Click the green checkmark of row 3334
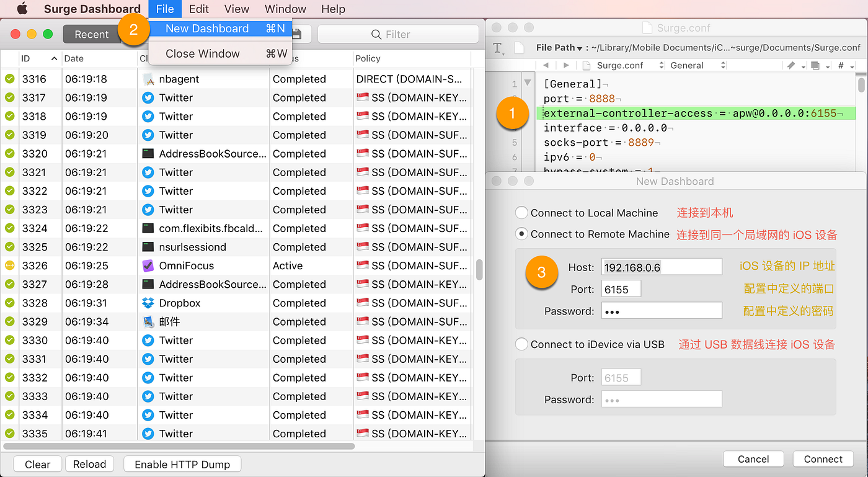The height and width of the screenshot is (477, 868). click(x=9, y=414)
